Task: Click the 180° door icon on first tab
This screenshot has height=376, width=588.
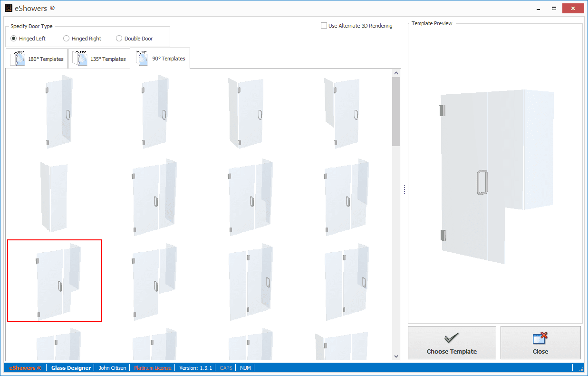Action: 18,59
